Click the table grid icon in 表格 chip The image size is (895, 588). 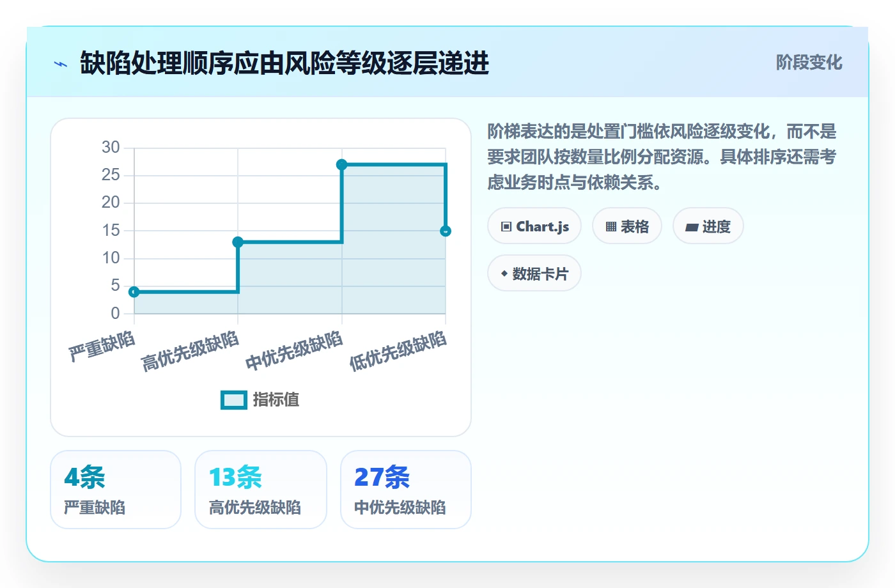pyautogui.click(x=611, y=227)
